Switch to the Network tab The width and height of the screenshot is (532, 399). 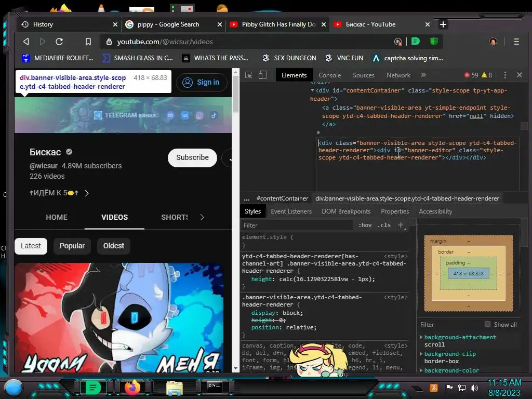click(x=398, y=75)
